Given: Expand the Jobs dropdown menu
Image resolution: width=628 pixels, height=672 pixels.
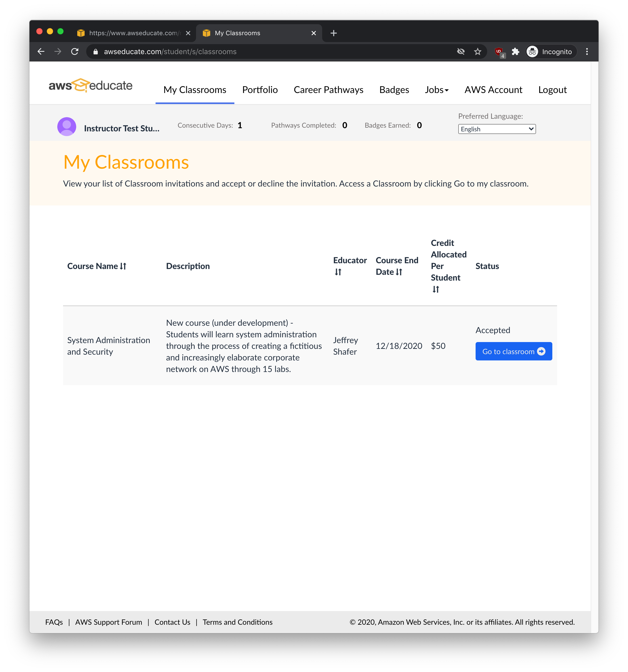Looking at the screenshot, I should coord(437,90).
